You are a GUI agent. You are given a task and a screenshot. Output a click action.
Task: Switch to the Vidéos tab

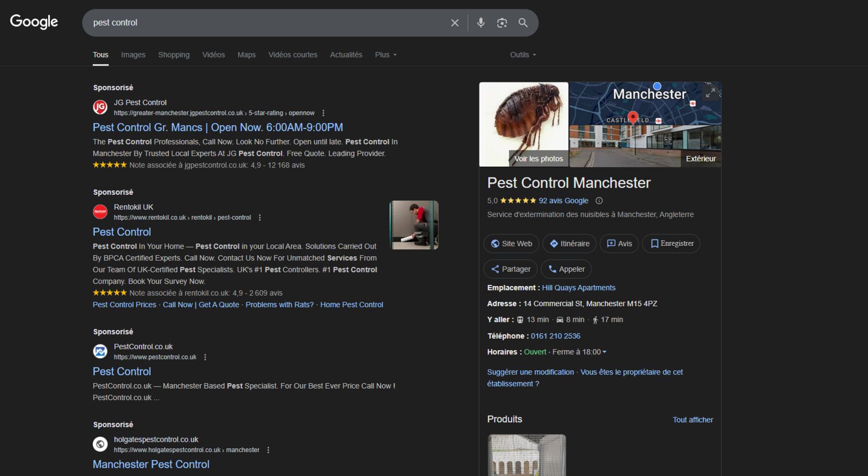(x=213, y=55)
